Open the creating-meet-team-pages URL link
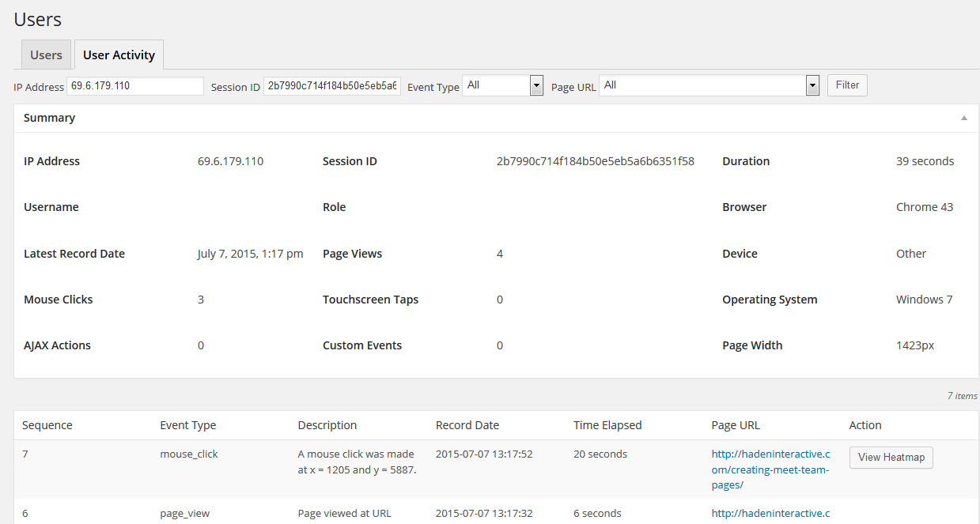980x524 pixels. [x=770, y=469]
